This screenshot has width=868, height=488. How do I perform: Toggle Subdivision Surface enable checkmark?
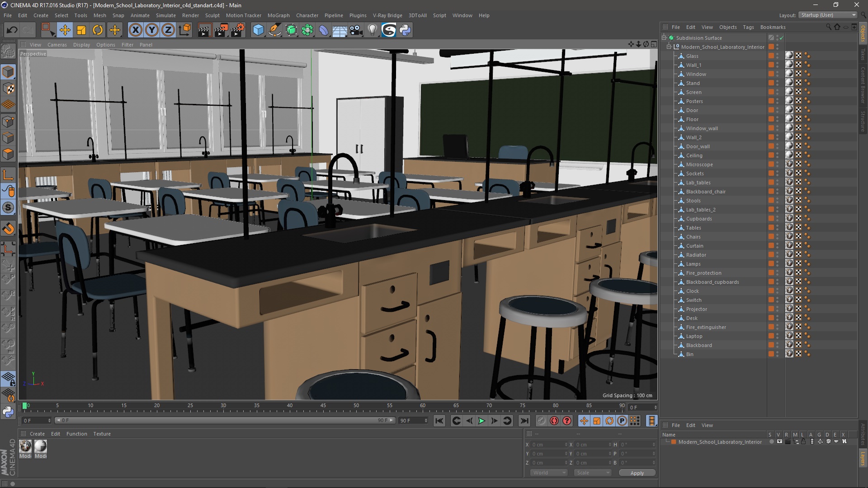(781, 38)
